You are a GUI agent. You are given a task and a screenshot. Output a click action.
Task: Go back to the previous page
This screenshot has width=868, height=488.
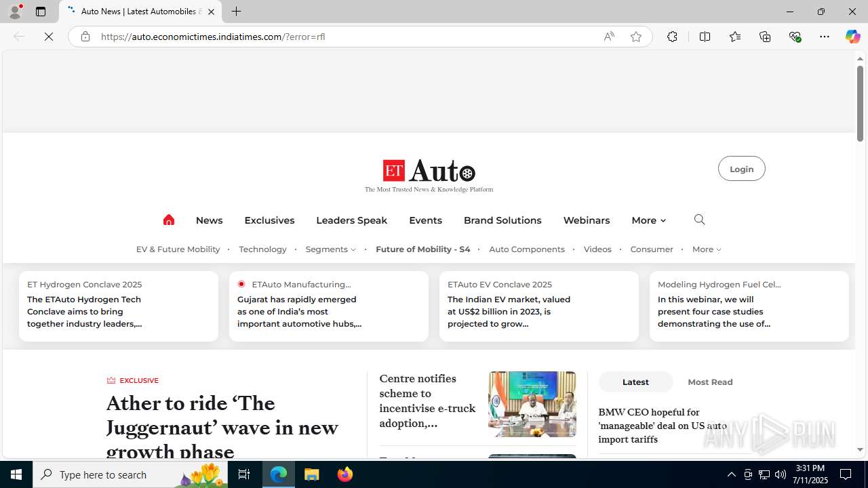(x=19, y=37)
